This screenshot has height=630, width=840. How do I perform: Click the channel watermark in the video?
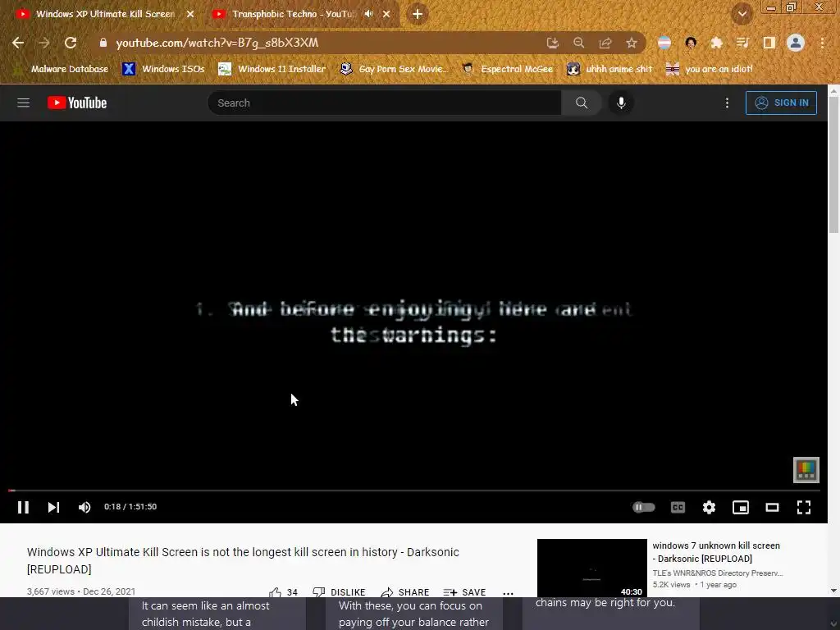pos(806,470)
